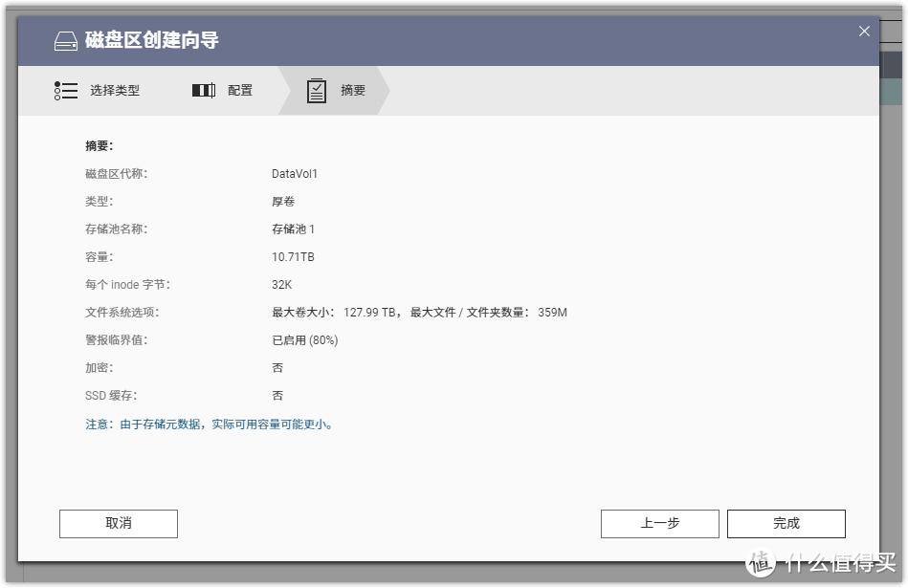Select the DataVol1 volume alias text
This screenshot has height=588, width=908.
294,173
